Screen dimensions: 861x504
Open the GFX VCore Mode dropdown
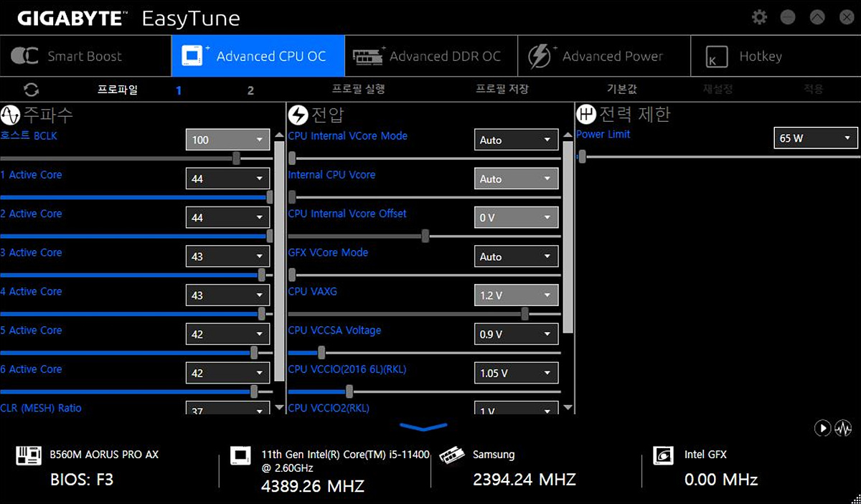[516, 257]
